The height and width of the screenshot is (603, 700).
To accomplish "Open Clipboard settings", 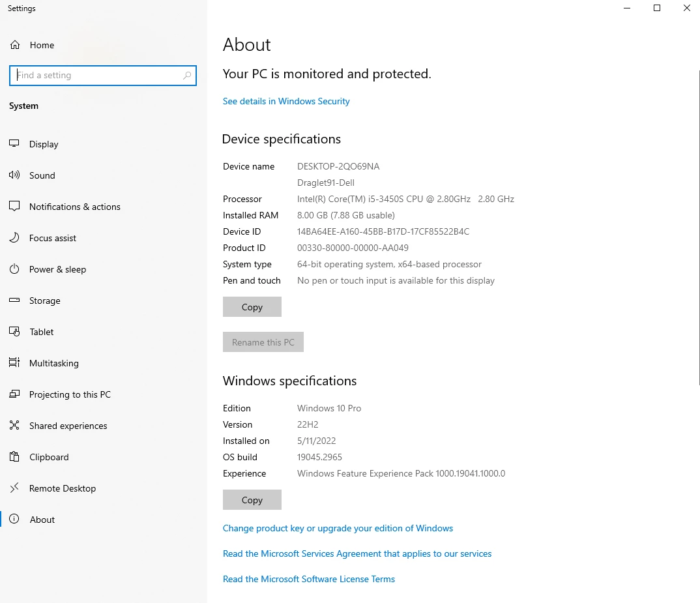I will pyautogui.click(x=103, y=457).
